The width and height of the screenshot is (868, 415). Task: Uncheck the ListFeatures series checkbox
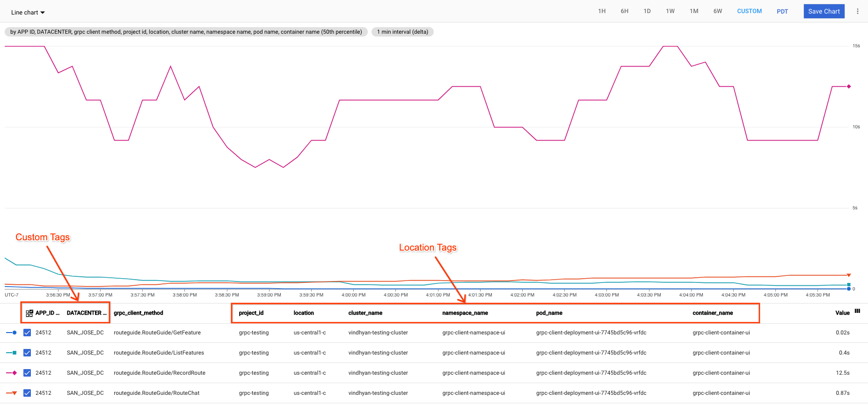[x=27, y=353]
